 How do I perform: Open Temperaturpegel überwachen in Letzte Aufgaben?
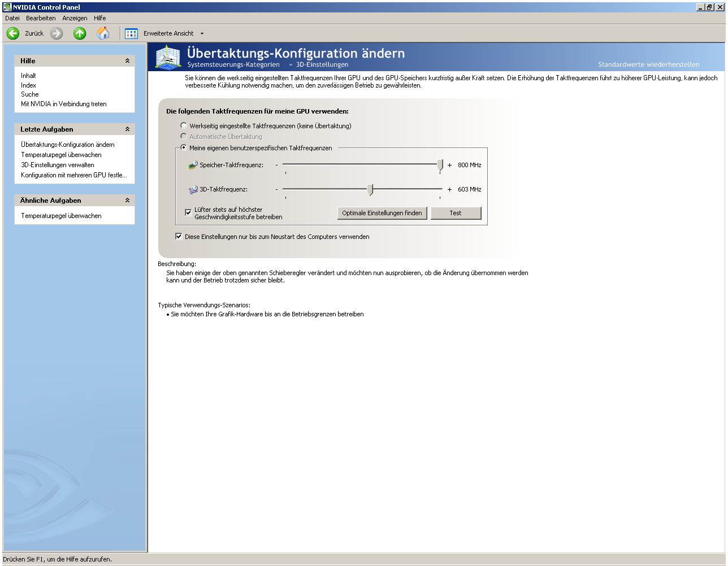pyautogui.click(x=62, y=155)
